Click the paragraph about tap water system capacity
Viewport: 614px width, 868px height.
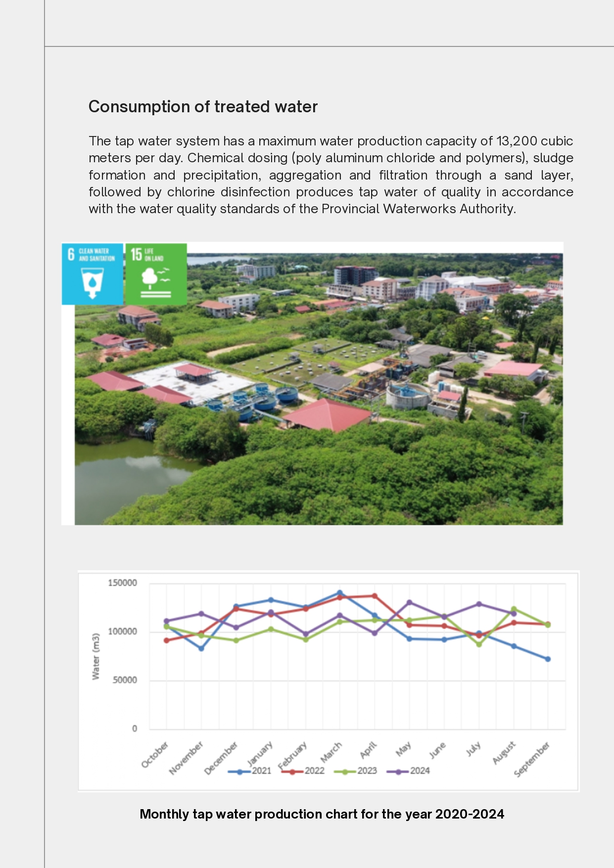point(331,175)
